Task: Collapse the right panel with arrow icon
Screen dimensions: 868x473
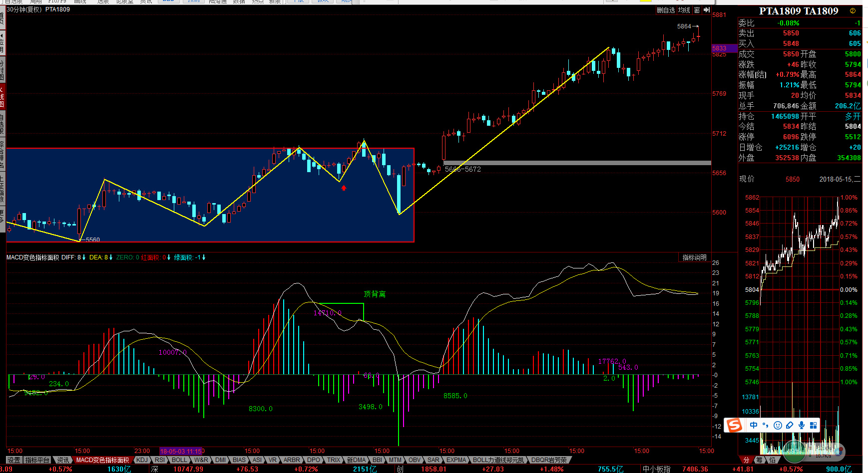Action: 707,10
